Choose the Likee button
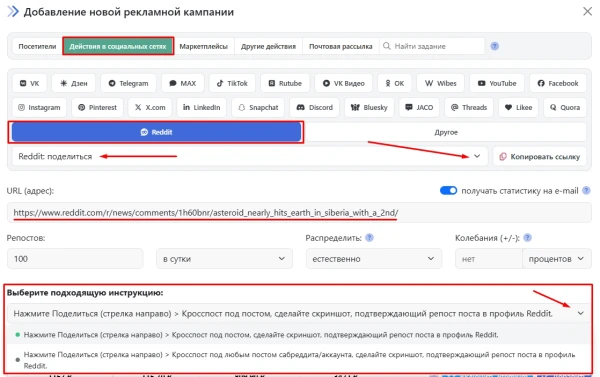This screenshot has width=600, height=377. point(518,108)
